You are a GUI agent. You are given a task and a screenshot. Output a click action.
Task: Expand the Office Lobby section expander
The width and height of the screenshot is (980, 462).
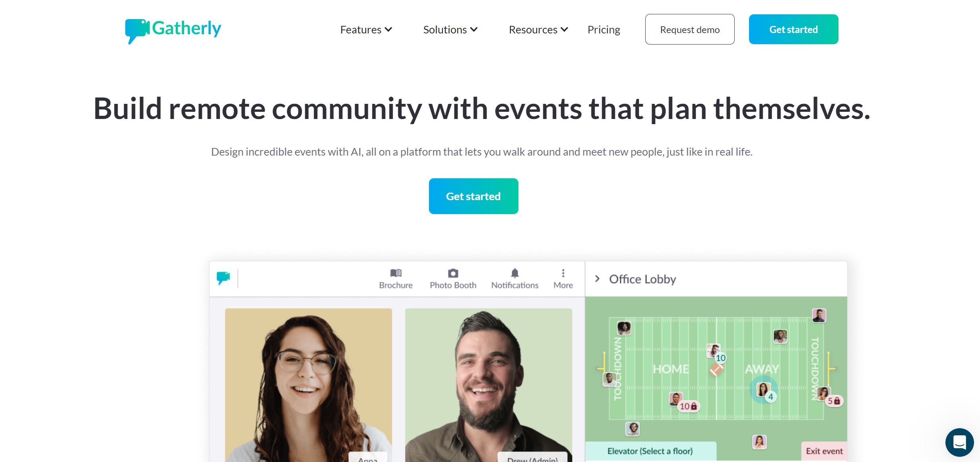pos(598,278)
